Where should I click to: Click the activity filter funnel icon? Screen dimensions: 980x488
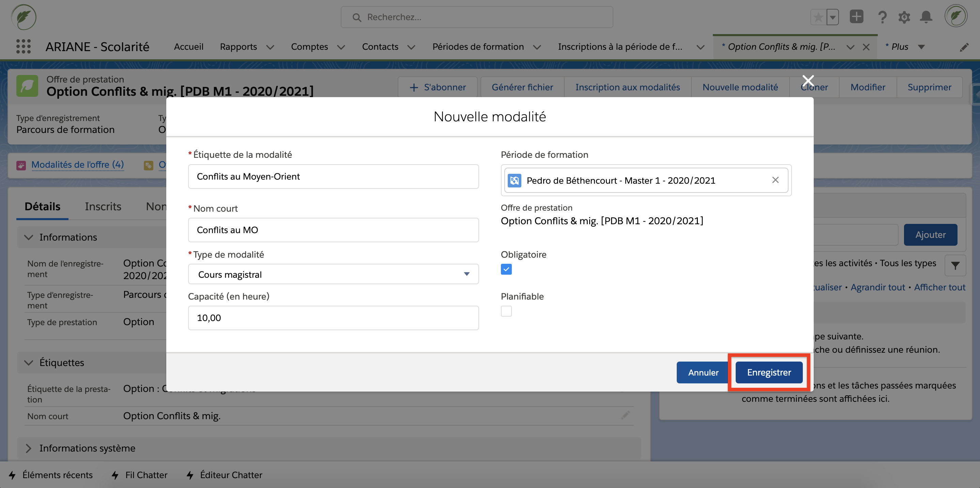(x=954, y=265)
